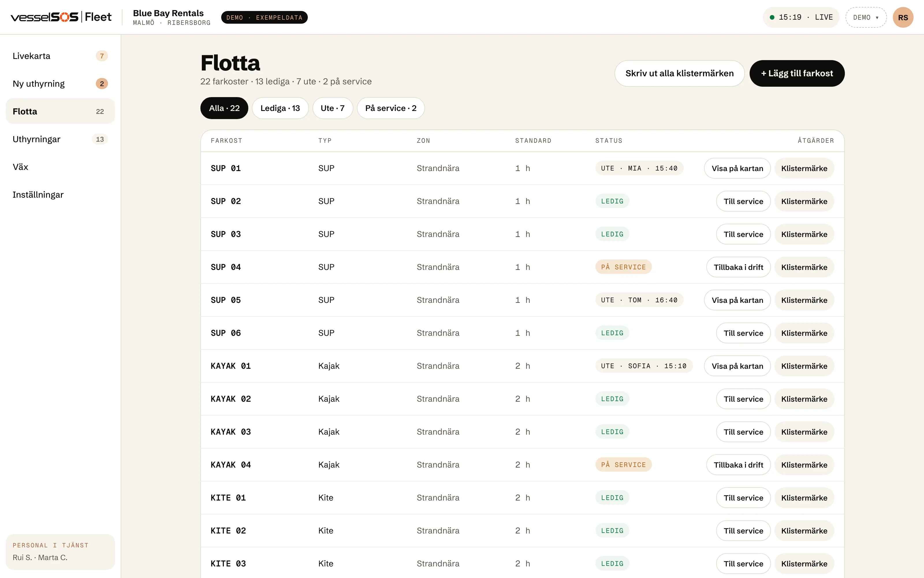Screen dimensions: 924x578
Task: Click Visa på kartan for KAYAK 01
Action: point(737,366)
